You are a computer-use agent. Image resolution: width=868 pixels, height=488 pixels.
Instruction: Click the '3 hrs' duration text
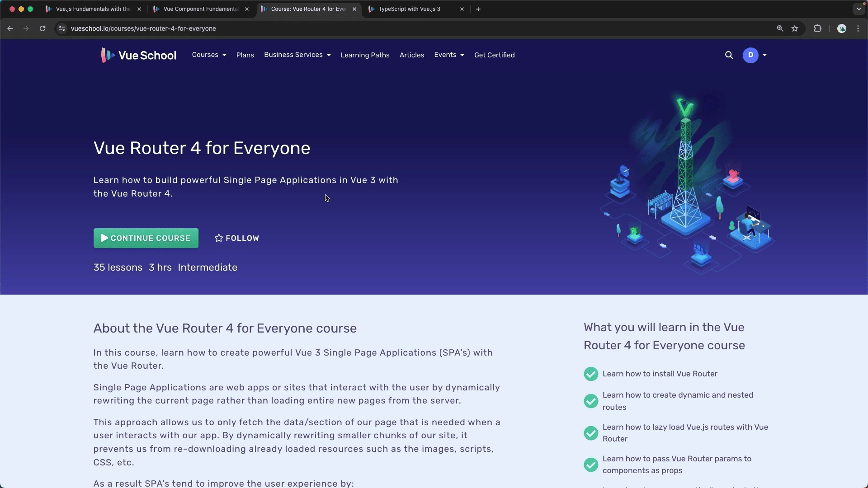(160, 267)
